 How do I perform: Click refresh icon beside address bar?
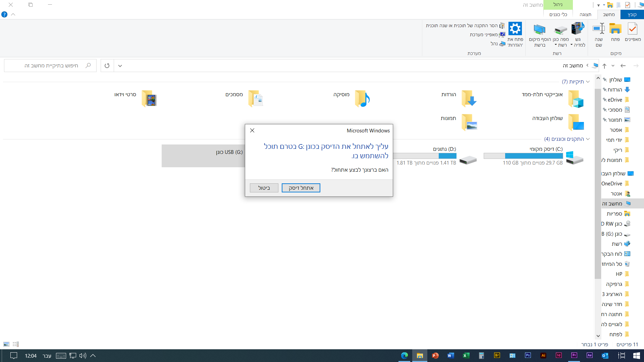click(x=107, y=66)
